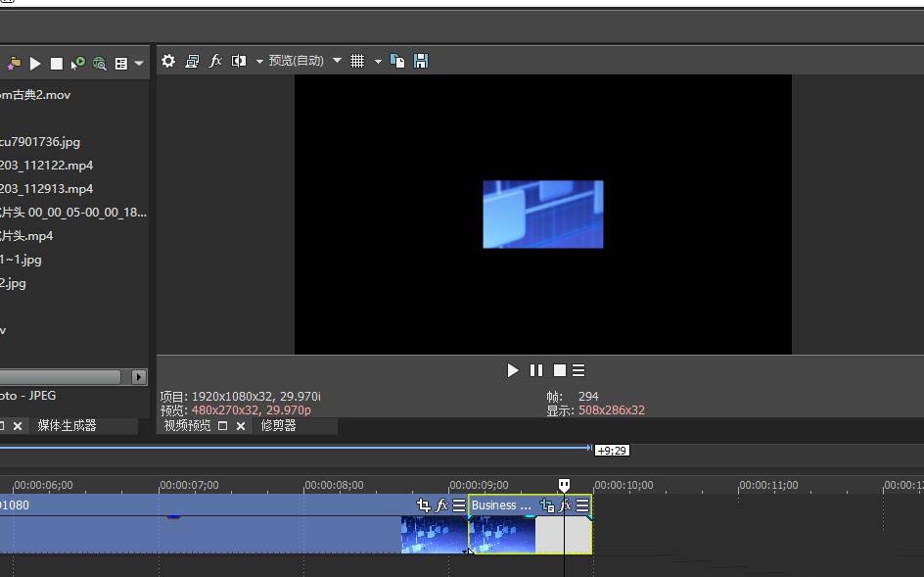Enable split-screen view in preview toolbar
This screenshot has width=924, height=577.
point(238,61)
